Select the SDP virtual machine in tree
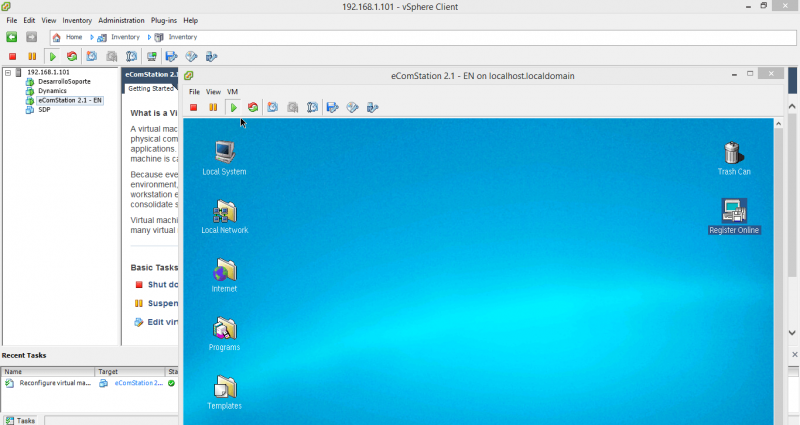The height and width of the screenshot is (425, 800). [44, 109]
